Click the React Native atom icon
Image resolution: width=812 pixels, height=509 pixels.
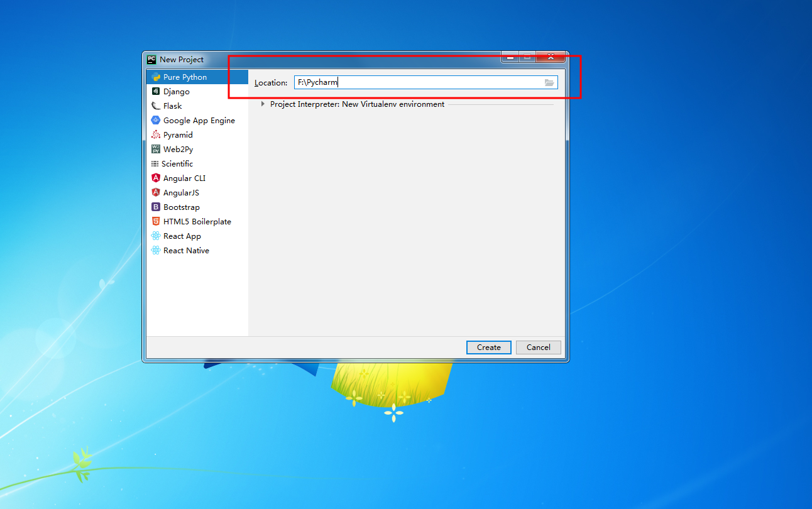(156, 251)
